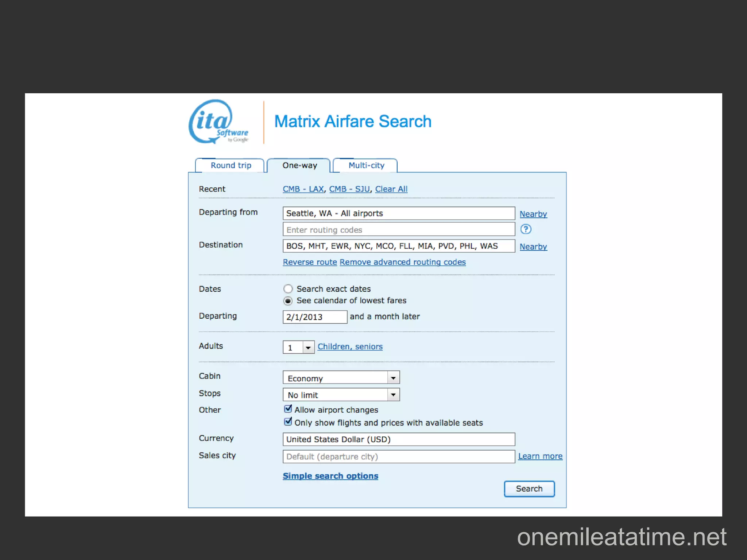Open the Cabin dropdown showing Economy
Image resolution: width=747 pixels, height=560 pixels.
click(x=341, y=378)
